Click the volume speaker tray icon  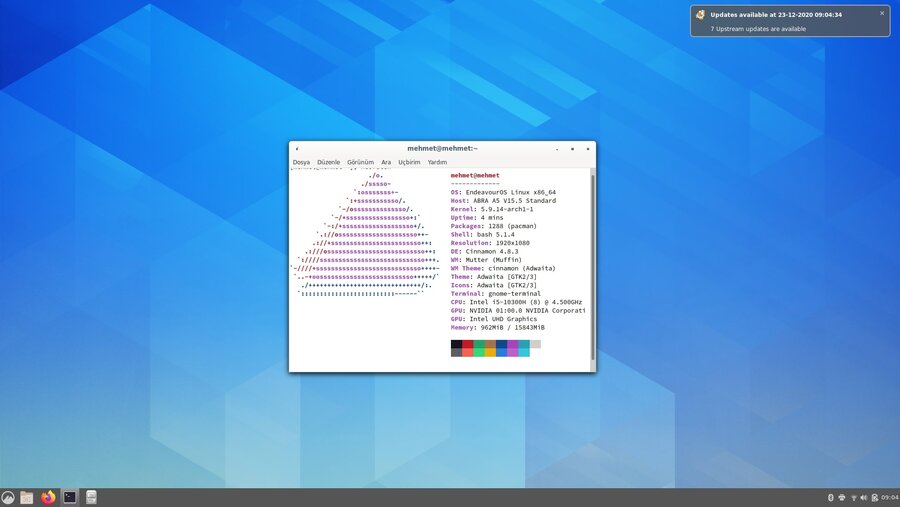point(863,497)
